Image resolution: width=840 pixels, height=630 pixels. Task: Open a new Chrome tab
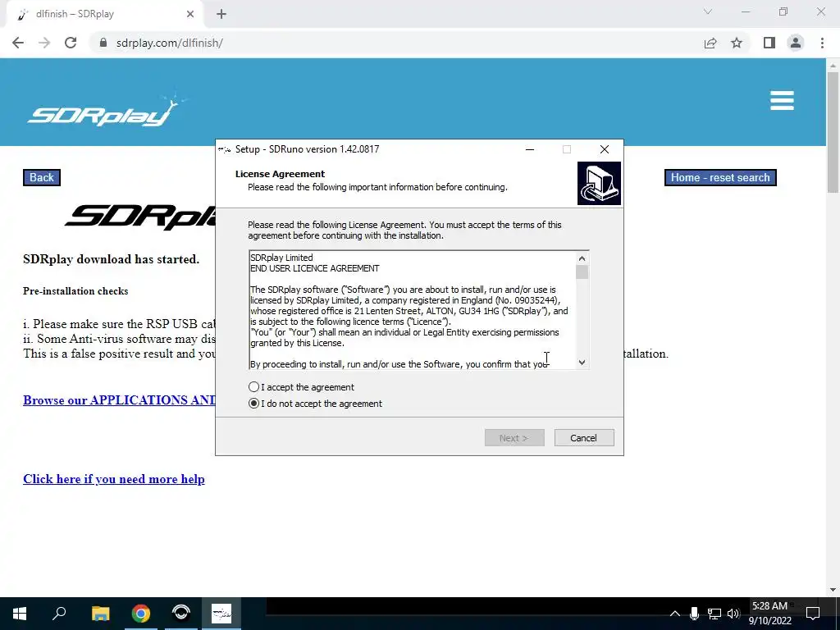tap(221, 14)
